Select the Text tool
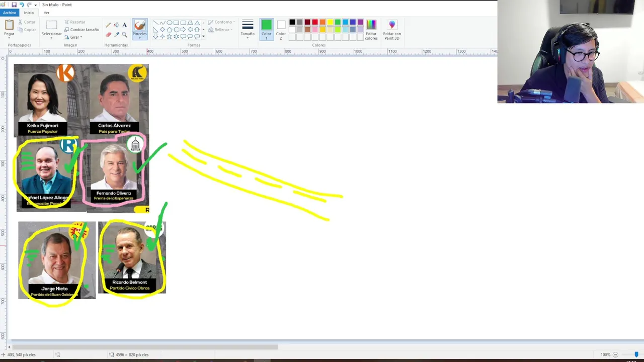The width and height of the screenshot is (644, 362). click(124, 25)
